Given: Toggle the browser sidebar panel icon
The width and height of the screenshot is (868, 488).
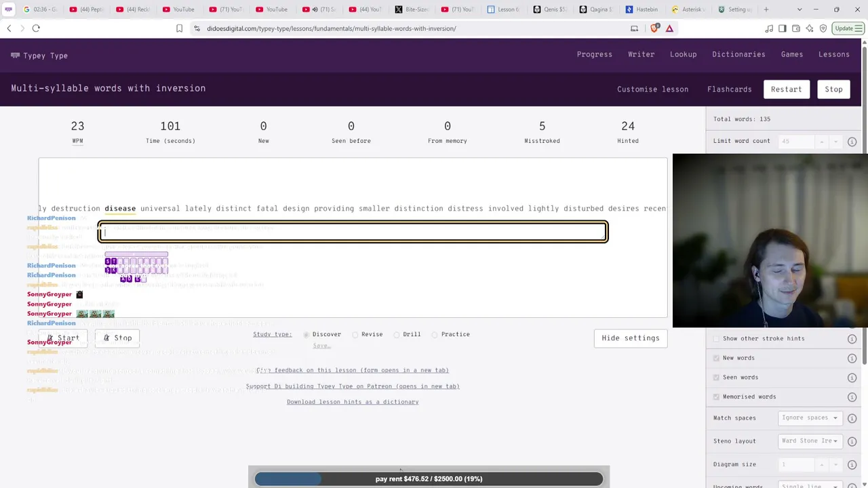Looking at the screenshot, I should [782, 28].
